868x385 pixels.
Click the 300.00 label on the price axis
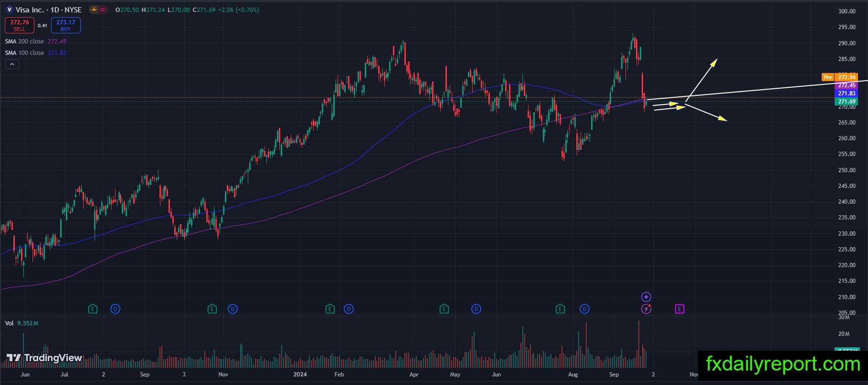tap(847, 11)
